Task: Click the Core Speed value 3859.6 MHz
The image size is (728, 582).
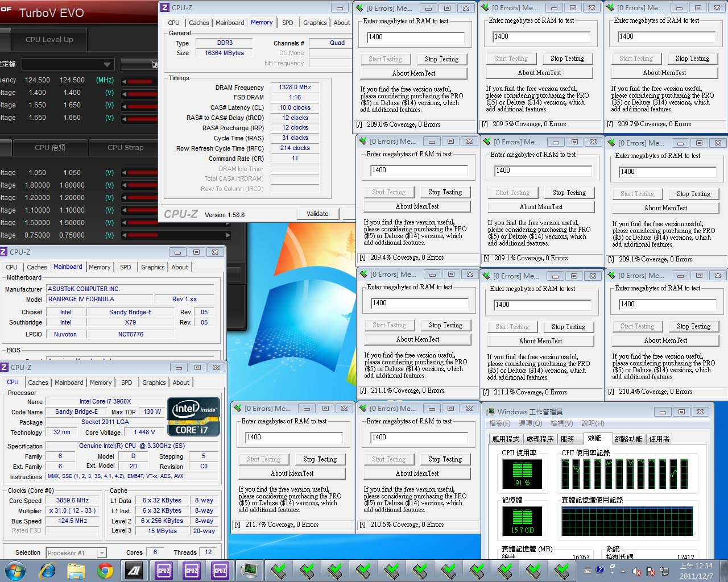Action: 72,501
